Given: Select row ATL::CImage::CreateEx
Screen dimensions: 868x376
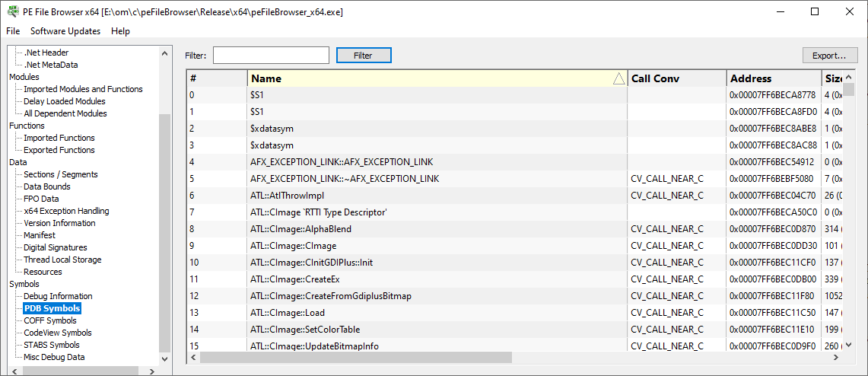Looking at the screenshot, I should (x=515, y=279).
